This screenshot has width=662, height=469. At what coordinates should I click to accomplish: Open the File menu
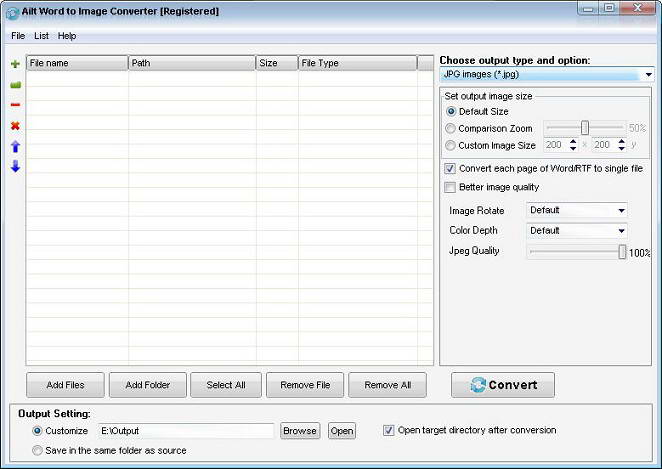coord(18,36)
